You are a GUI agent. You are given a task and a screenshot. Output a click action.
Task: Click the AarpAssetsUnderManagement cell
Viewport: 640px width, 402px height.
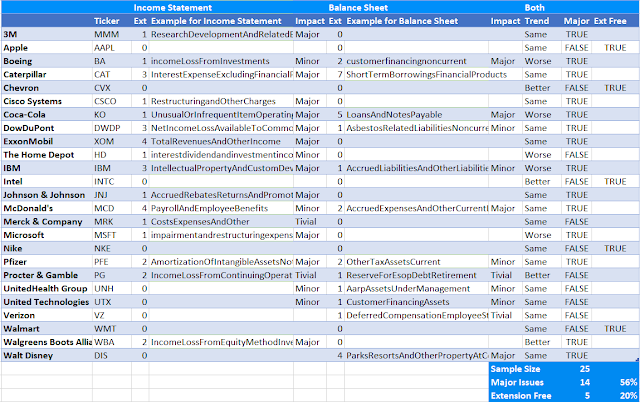[x=416, y=289]
